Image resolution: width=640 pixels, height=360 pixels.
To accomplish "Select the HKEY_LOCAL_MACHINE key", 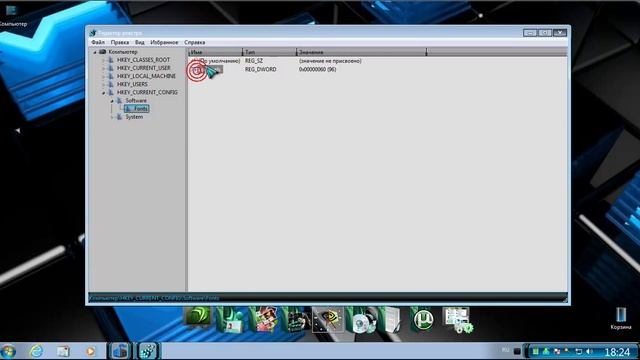I will coord(146,76).
